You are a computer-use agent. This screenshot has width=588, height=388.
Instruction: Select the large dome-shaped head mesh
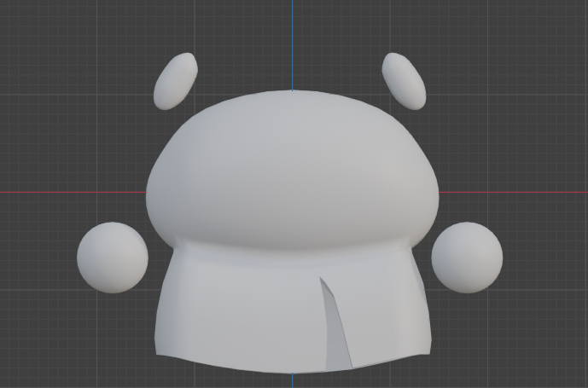click(293, 169)
